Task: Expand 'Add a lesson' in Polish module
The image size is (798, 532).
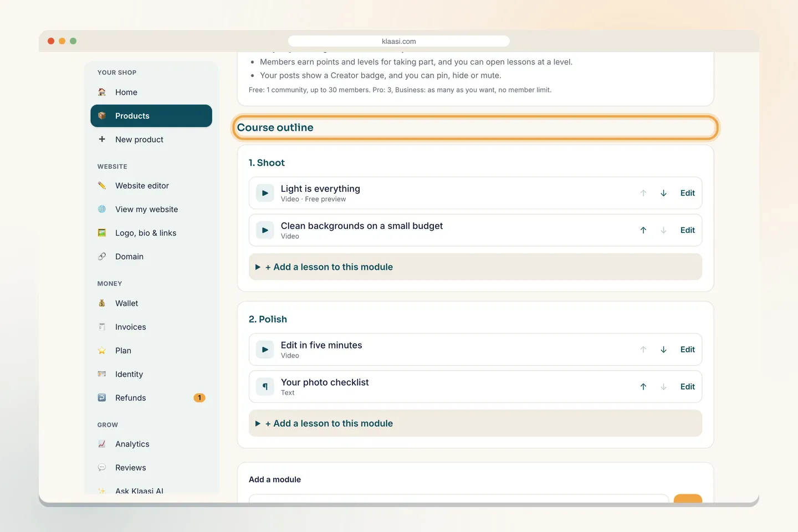Action: point(475,423)
